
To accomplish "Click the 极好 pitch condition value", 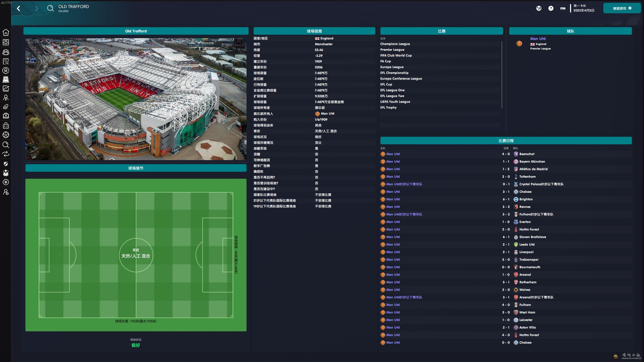I will [x=136, y=345].
